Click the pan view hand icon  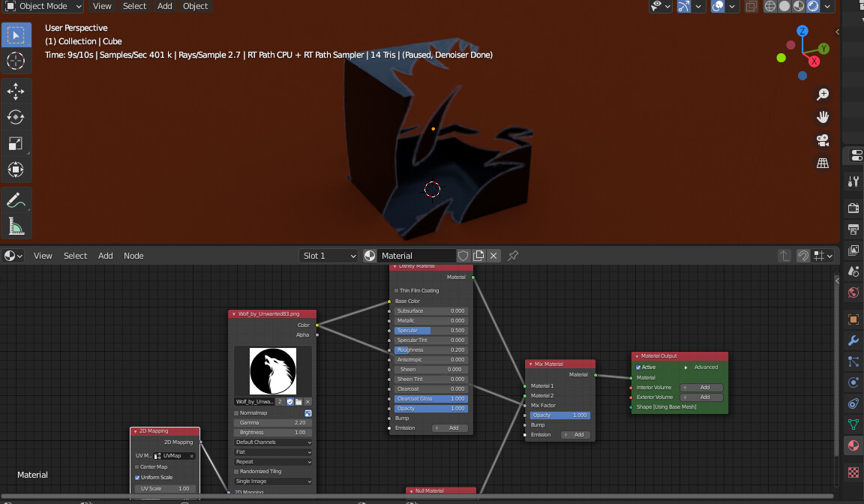pyautogui.click(x=823, y=117)
